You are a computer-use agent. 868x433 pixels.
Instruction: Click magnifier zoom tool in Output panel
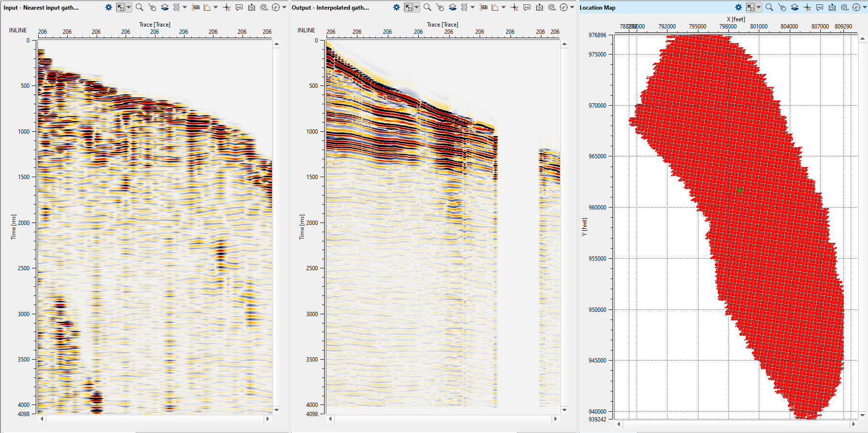[x=427, y=7]
